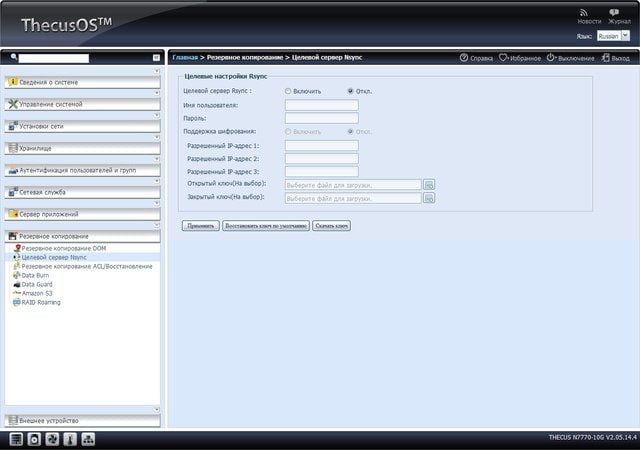
Task: Click collapse arrow above Сведения о системе
Action: 157,71
